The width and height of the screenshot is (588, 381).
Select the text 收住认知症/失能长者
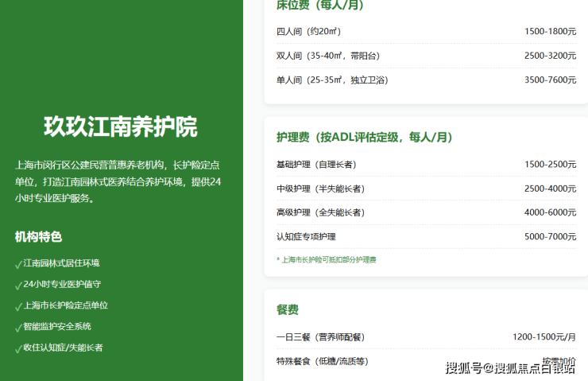coord(63,348)
